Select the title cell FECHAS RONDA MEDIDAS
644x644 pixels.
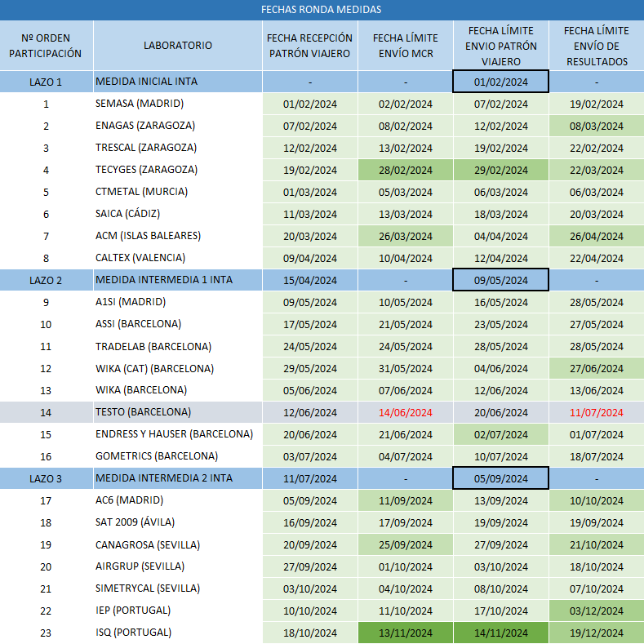[x=322, y=10]
